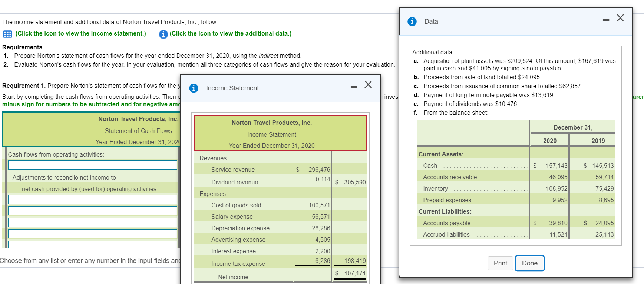Select the second adjustment input field
This screenshot has height=284, width=644.
(x=93, y=211)
